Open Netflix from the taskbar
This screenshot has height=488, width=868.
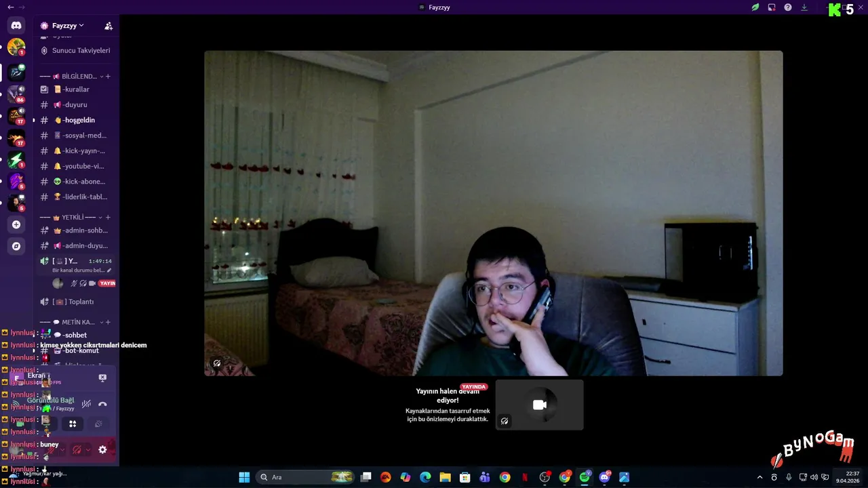click(x=525, y=477)
